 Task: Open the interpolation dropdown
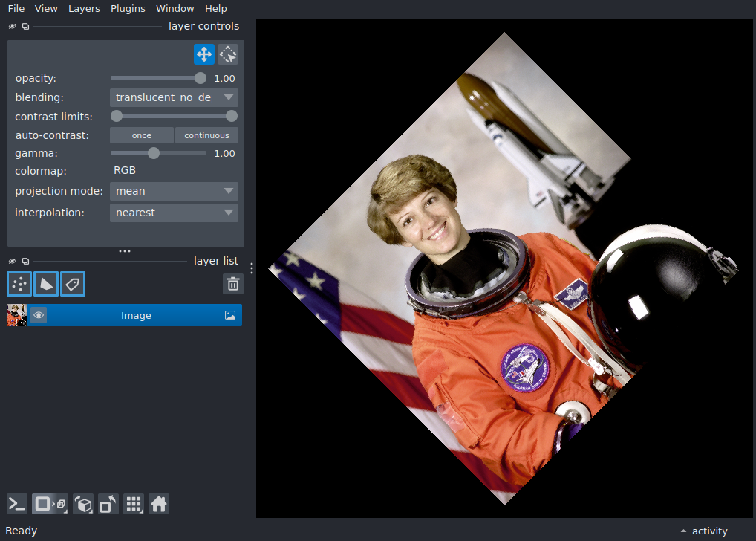(x=174, y=213)
